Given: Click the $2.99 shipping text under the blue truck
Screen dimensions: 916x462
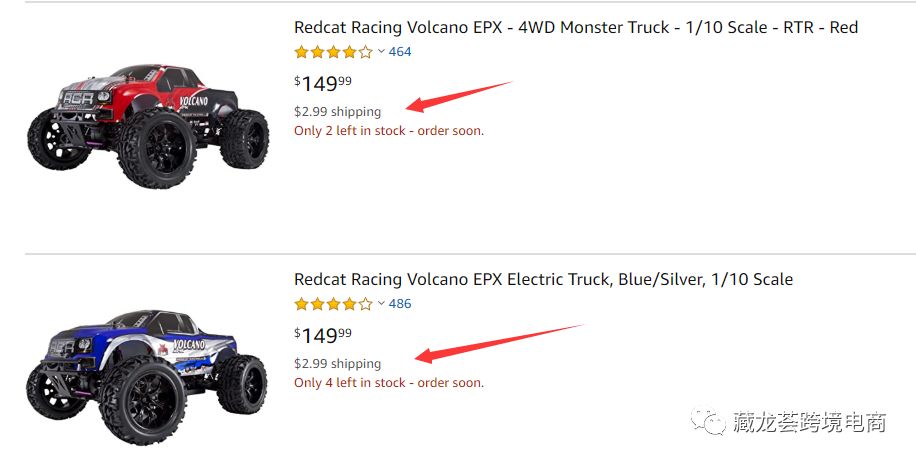Looking at the screenshot, I should pyautogui.click(x=337, y=364).
